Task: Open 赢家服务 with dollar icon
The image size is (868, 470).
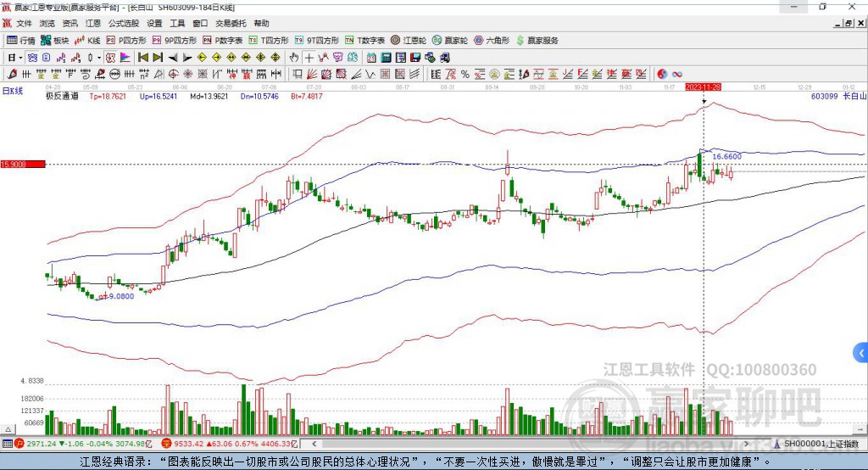Action: click(x=537, y=41)
